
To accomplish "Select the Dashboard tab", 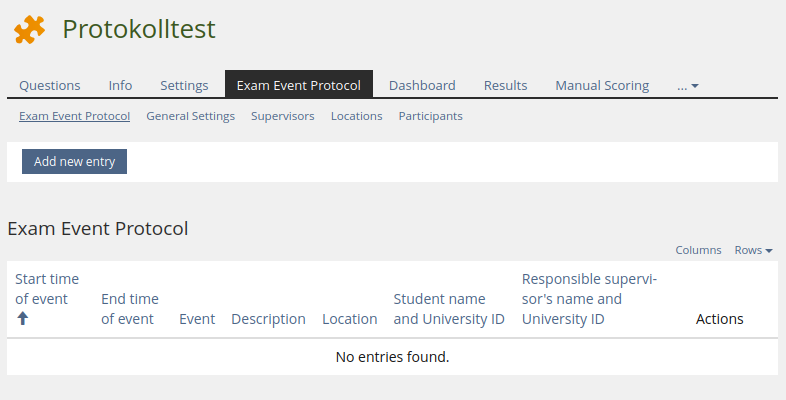I will (x=422, y=86).
